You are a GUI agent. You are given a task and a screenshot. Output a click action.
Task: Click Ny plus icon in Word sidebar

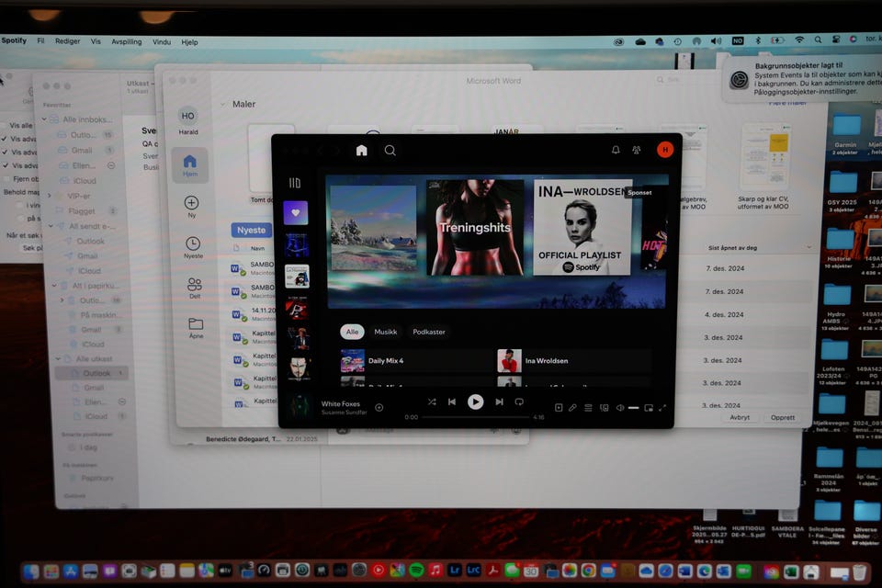[x=191, y=207]
